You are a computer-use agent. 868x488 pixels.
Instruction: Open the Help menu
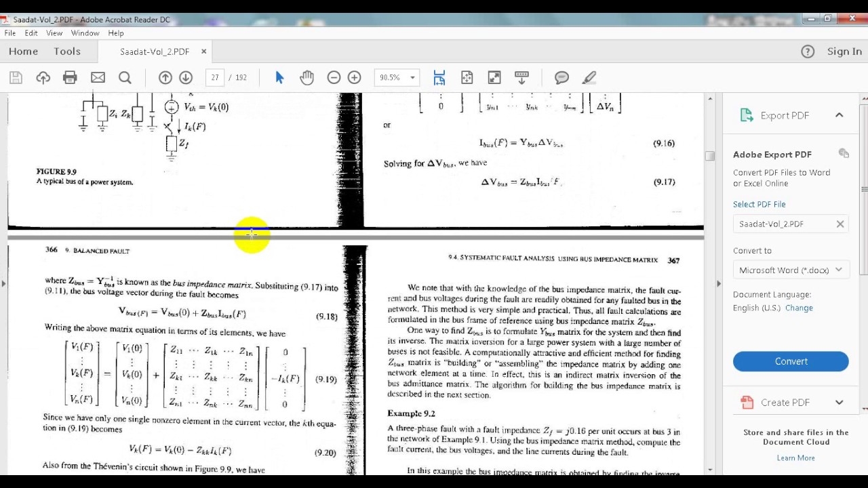tap(116, 33)
